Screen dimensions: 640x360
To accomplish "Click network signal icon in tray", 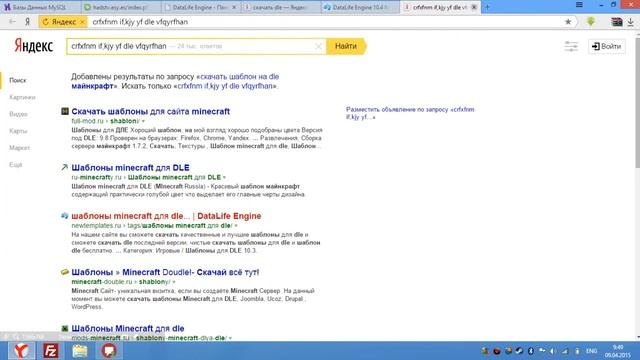I will 565,351.
